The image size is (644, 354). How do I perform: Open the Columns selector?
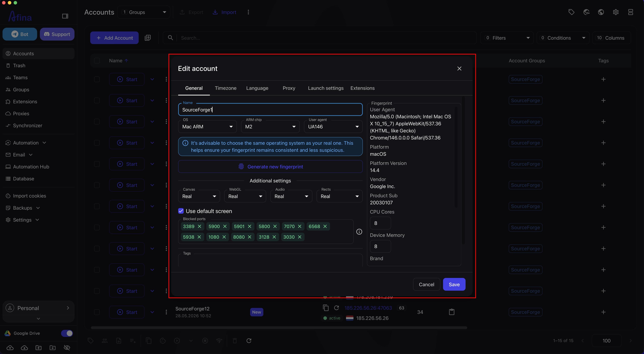coord(611,38)
